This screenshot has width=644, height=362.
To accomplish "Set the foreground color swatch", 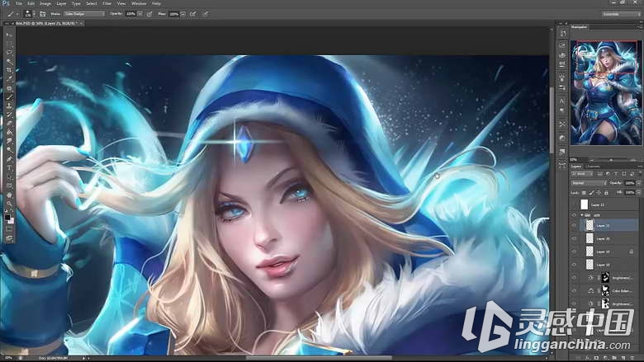I will pos(7,218).
